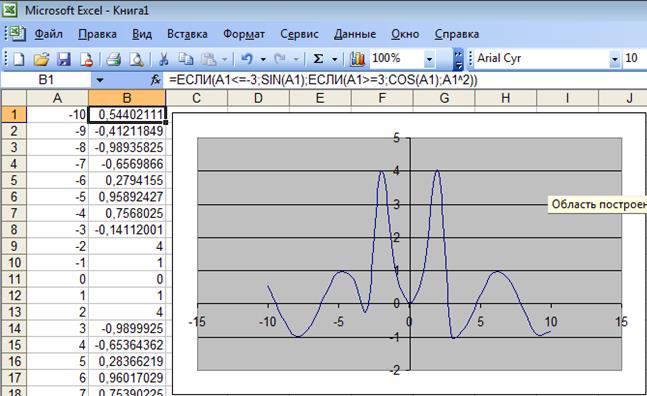The height and width of the screenshot is (396, 647).
Task: Click the Excel workbook icon beside Файл
Action: [17, 33]
